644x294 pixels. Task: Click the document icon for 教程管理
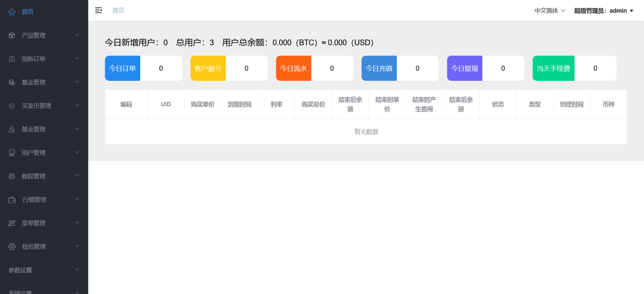click(12, 176)
